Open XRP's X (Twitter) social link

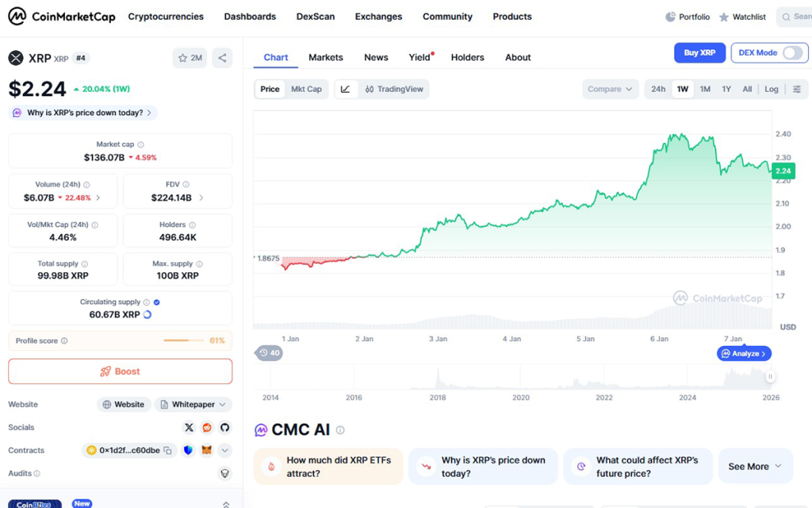pyautogui.click(x=189, y=427)
